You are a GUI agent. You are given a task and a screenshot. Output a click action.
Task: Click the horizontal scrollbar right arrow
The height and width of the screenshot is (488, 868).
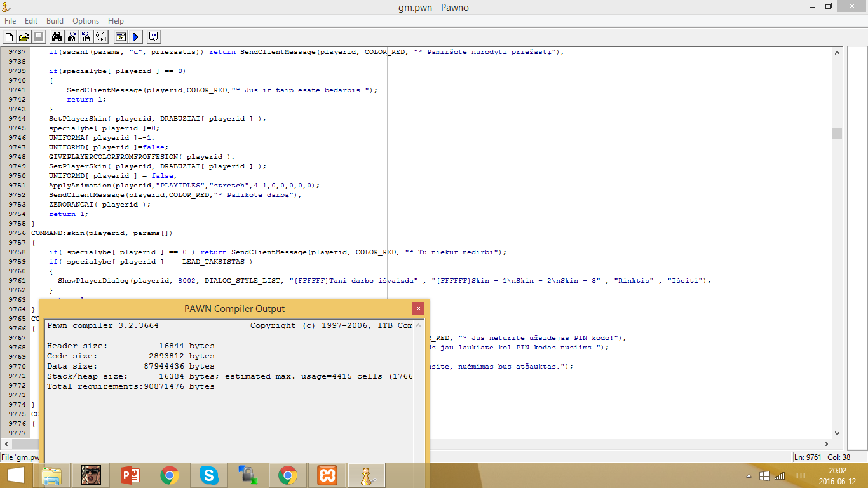(x=827, y=444)
